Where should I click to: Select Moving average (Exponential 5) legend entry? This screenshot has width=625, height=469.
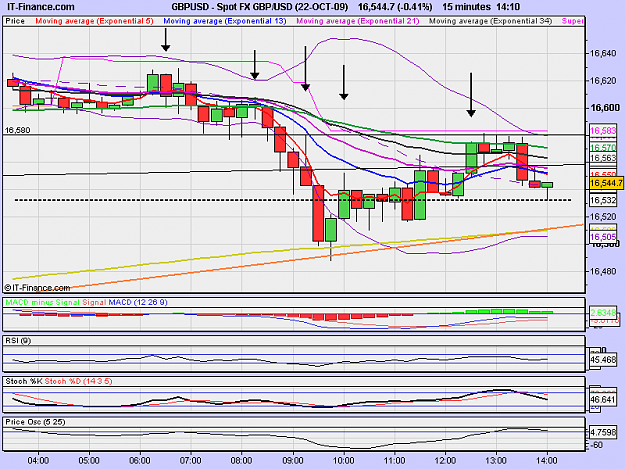[94, 21]
